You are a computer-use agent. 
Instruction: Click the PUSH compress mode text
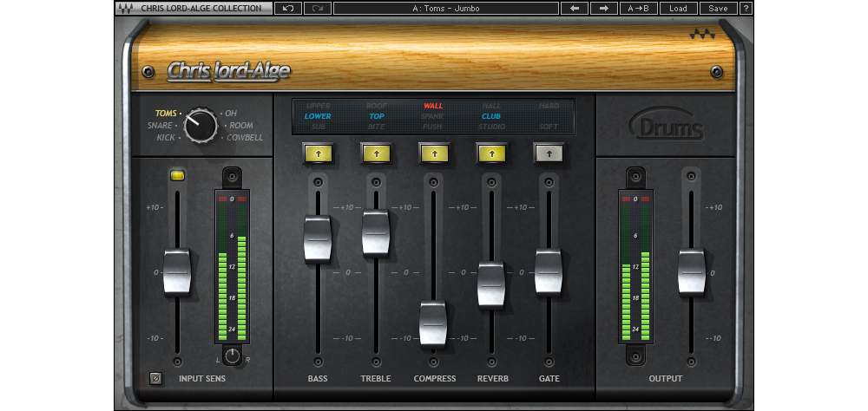click(432, 127)
